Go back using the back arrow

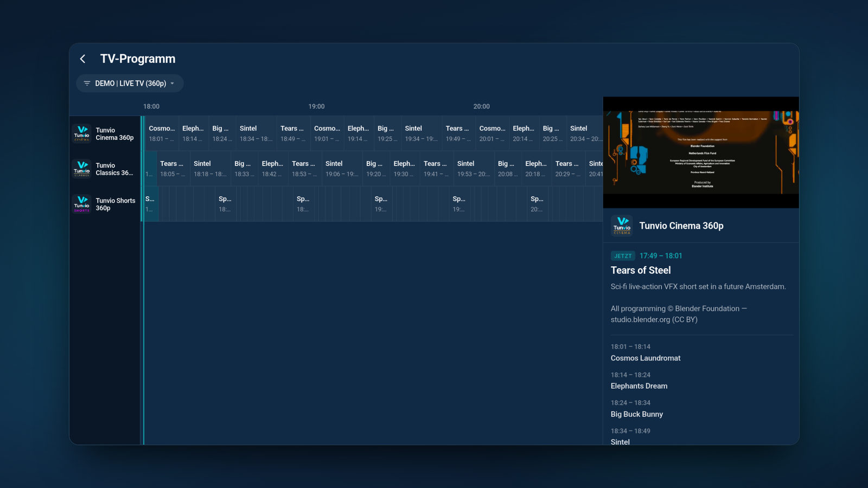(82, 59)
